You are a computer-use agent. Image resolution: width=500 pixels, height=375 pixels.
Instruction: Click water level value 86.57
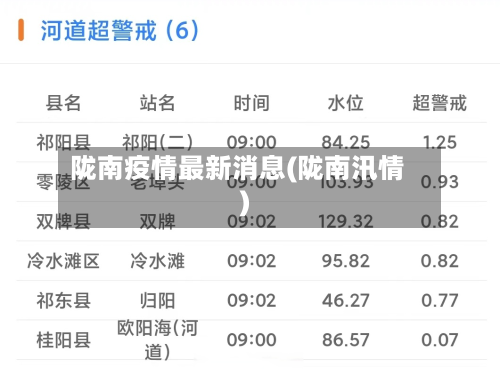[x=346, y=340]
